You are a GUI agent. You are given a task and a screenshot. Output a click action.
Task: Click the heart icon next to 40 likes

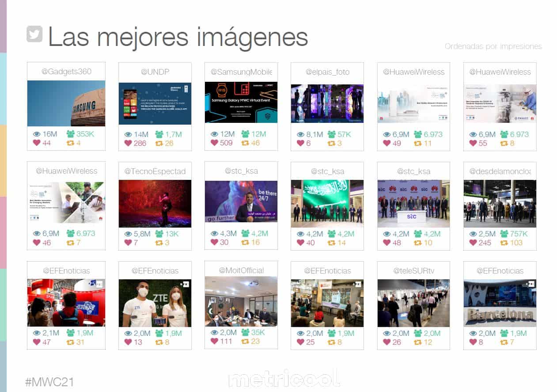(x=300, y=242)
